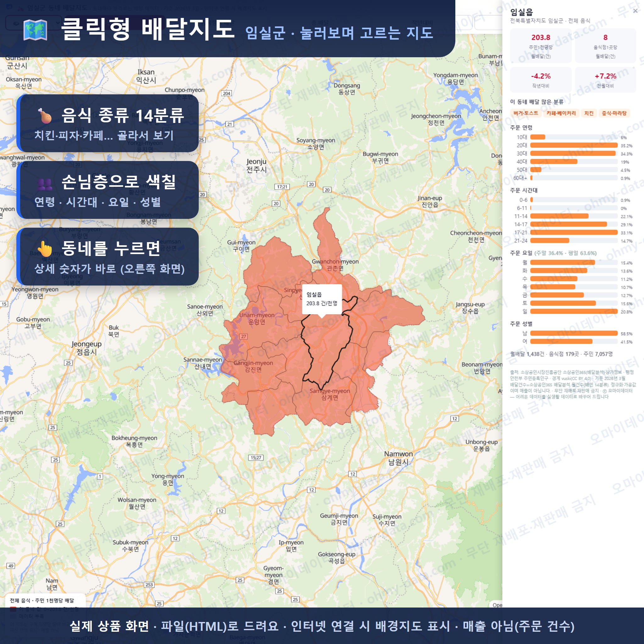The image size is (644, 644).
Task: Click the 음식점1곳당 월배달 stat card
Action: click(x=605, y=46)
